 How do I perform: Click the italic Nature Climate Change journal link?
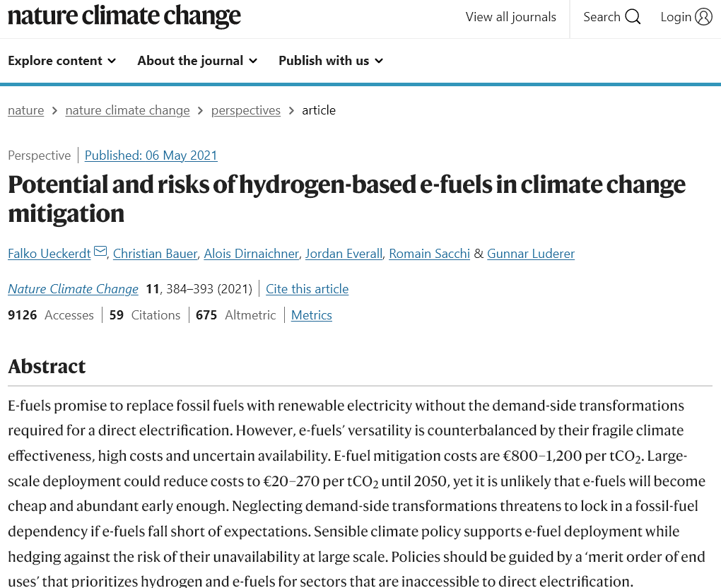73,289
